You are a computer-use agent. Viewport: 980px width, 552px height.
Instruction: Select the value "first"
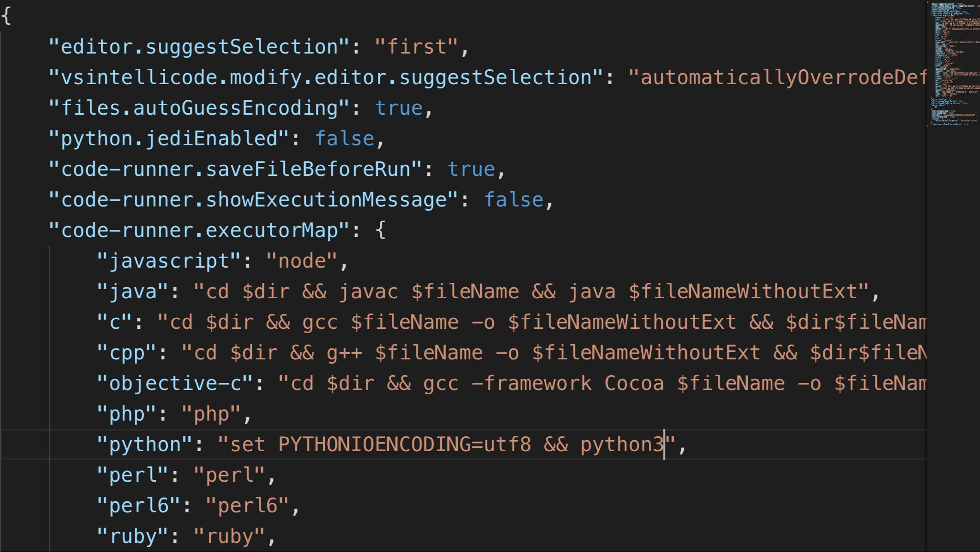(416, 46)
